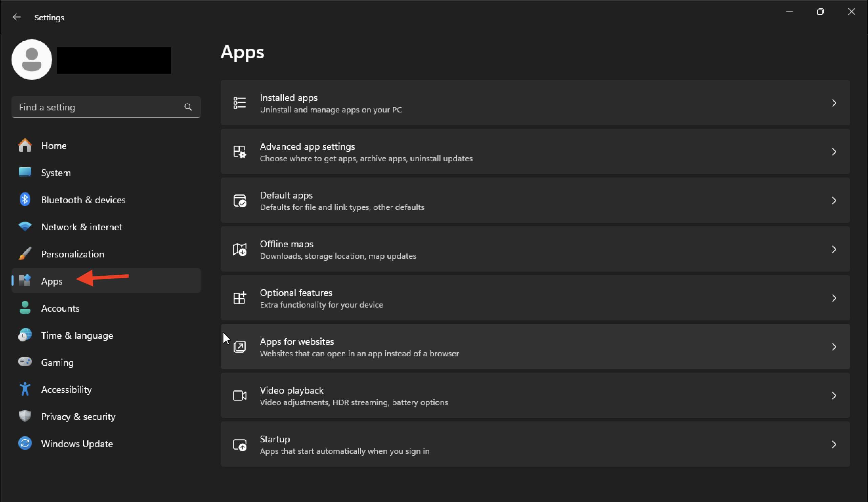Open the Gaming sidebar icon
This screenshot has width=868, height=502.
pyautogui.click(x=24, y=362)
